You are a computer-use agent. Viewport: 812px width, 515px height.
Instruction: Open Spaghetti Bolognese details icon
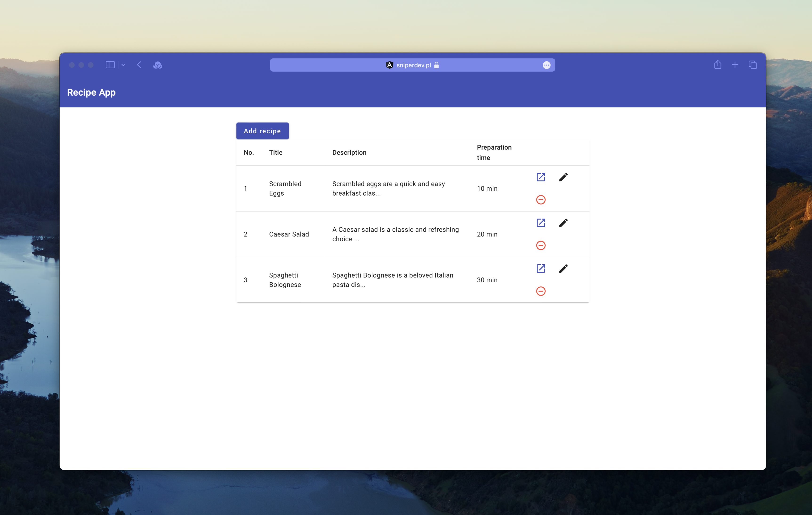[x=541, y=269]
